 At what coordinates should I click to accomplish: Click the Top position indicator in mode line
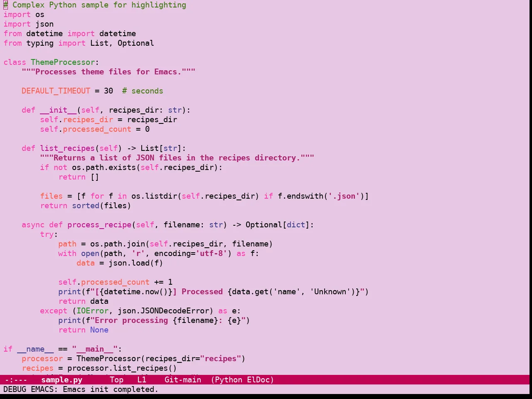point(116,379)
